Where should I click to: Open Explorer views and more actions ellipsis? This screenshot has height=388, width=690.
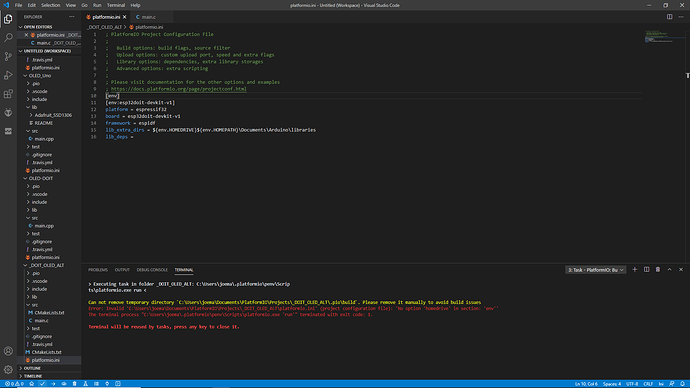tap(72, 17)
